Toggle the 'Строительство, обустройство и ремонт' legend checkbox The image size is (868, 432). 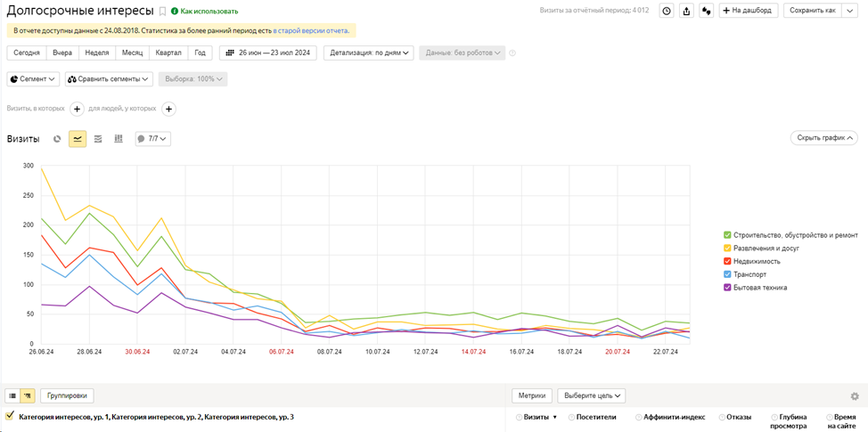(x=728, y=235)
